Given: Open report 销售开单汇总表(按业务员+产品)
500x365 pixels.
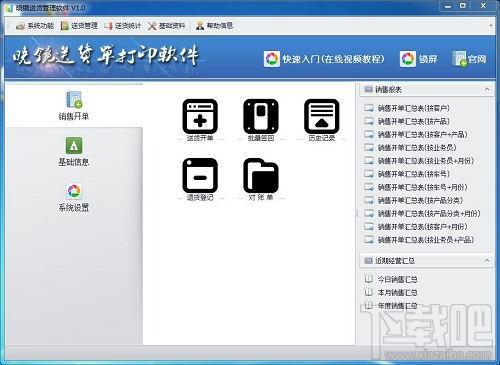Looking at the screenshot, I should point(426,240).
